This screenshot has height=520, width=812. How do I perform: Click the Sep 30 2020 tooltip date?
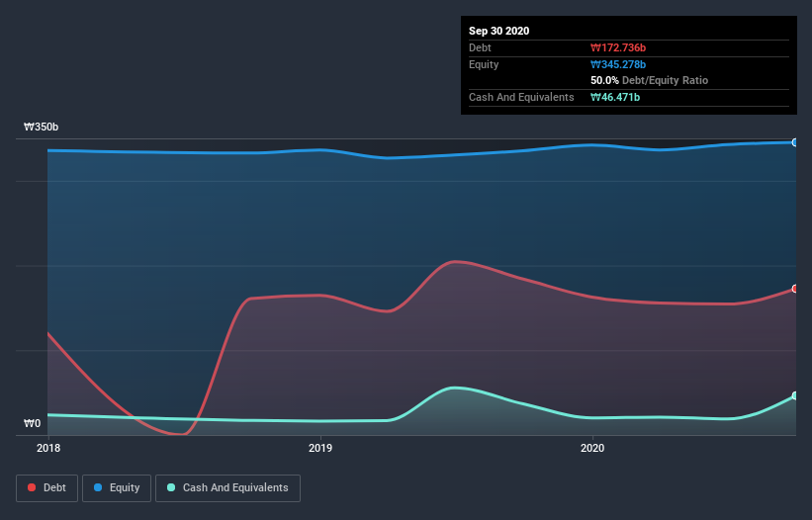point(498,31)
